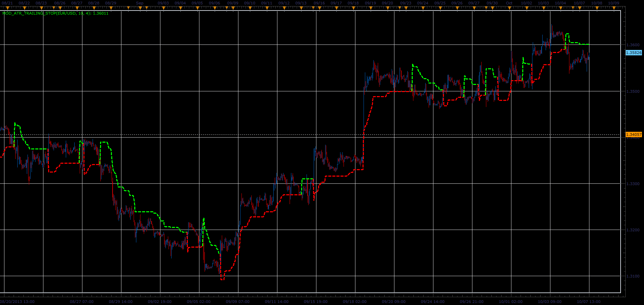The image size is (644, 305).
Task: Select the 1.3600 price axis label
Action: pyautogui.click(x=633, y=45)
